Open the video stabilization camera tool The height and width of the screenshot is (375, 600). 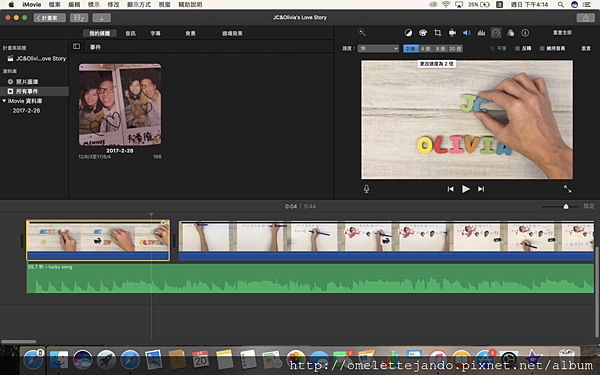pos(452,33)
